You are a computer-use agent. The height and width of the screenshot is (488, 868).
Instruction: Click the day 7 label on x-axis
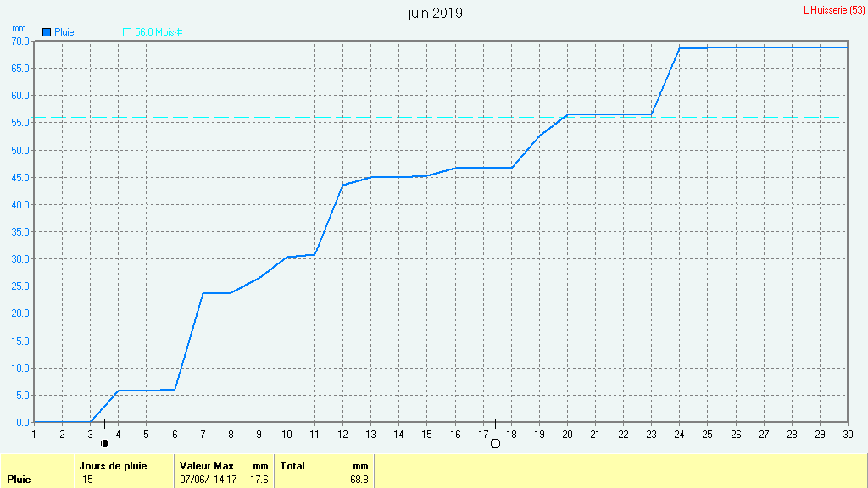(x=203, y=435)
